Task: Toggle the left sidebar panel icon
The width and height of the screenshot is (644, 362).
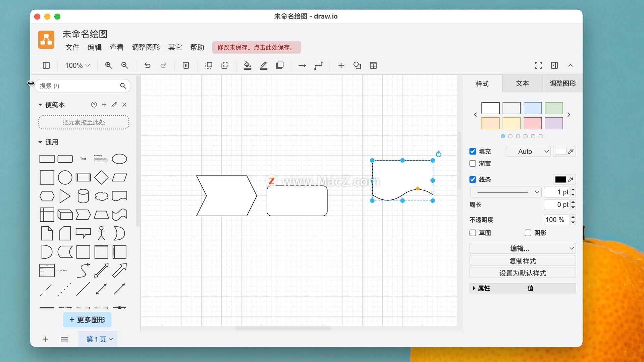Action: 46,65
